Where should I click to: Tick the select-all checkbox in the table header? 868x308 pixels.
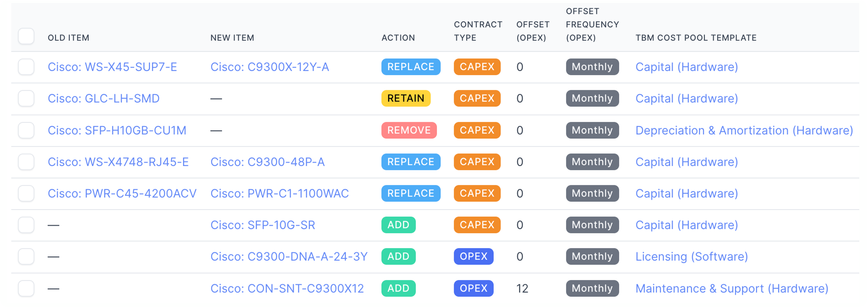(26, 36)
